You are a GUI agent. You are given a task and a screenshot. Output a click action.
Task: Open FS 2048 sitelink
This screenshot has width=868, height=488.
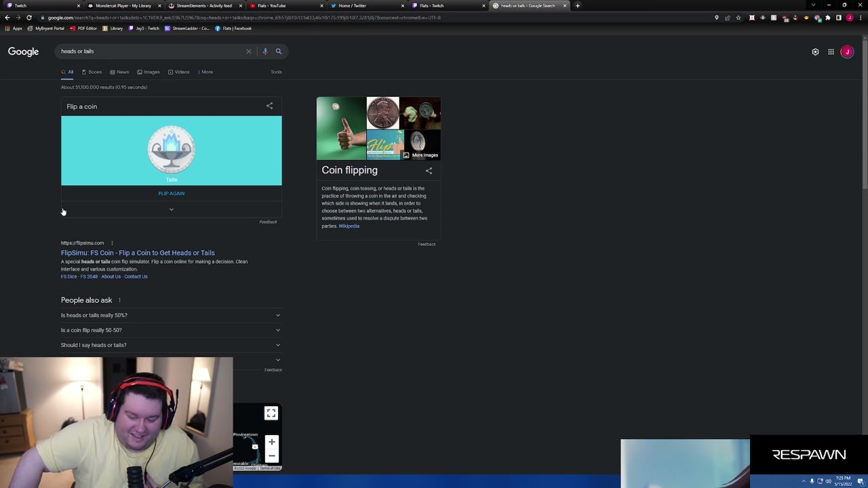coord(89,277)
